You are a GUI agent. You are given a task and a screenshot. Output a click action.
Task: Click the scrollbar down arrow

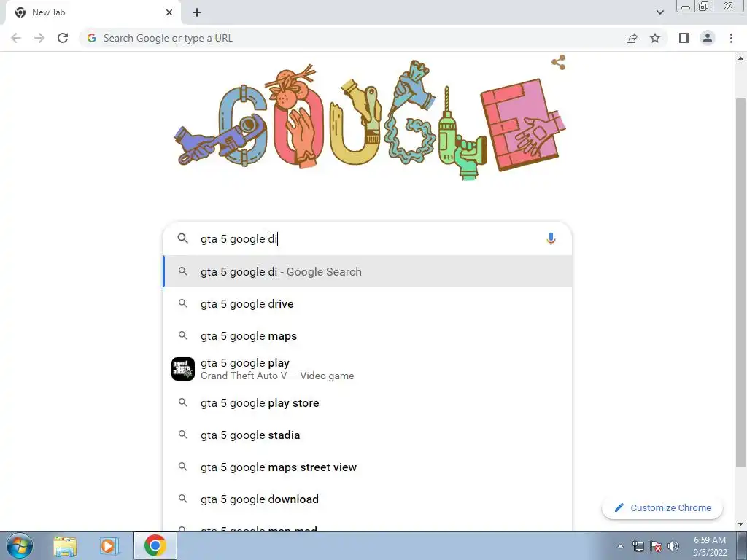coord(740,524)
